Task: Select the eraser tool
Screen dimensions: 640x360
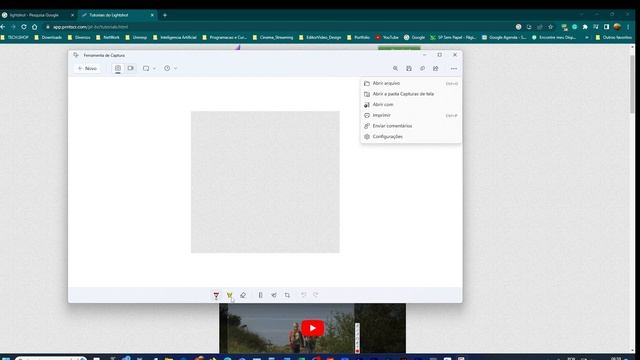Action: click(243, 295)
